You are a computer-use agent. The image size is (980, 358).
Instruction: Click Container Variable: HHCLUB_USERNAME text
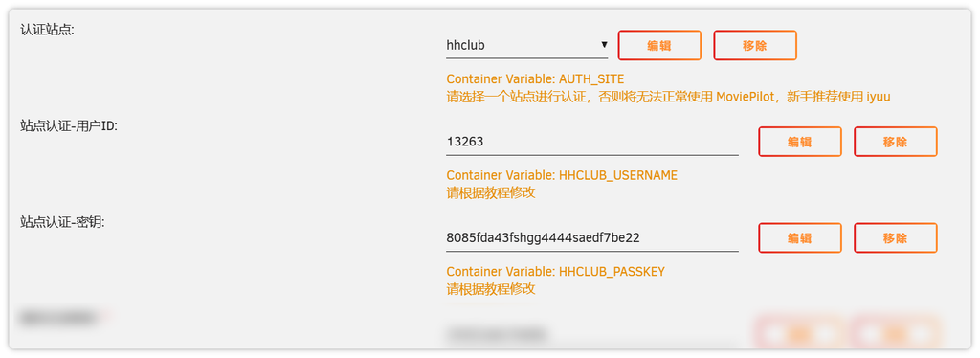pos(562,175)
